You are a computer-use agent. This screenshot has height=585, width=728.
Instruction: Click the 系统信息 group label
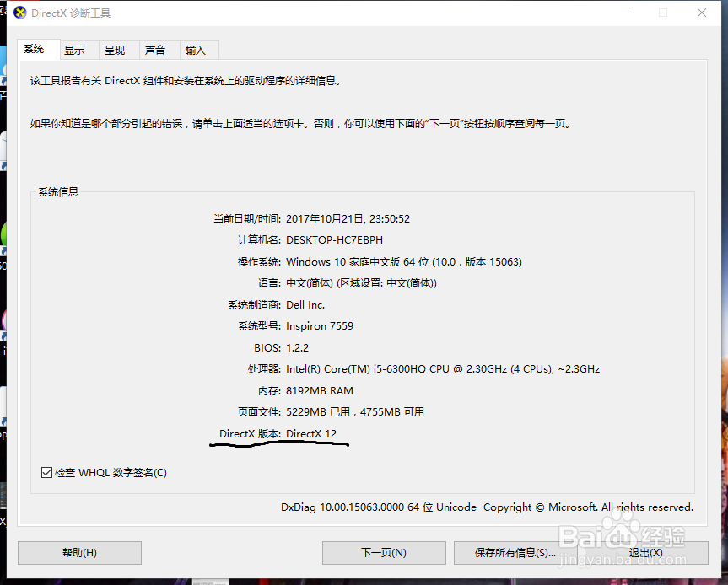58,191
